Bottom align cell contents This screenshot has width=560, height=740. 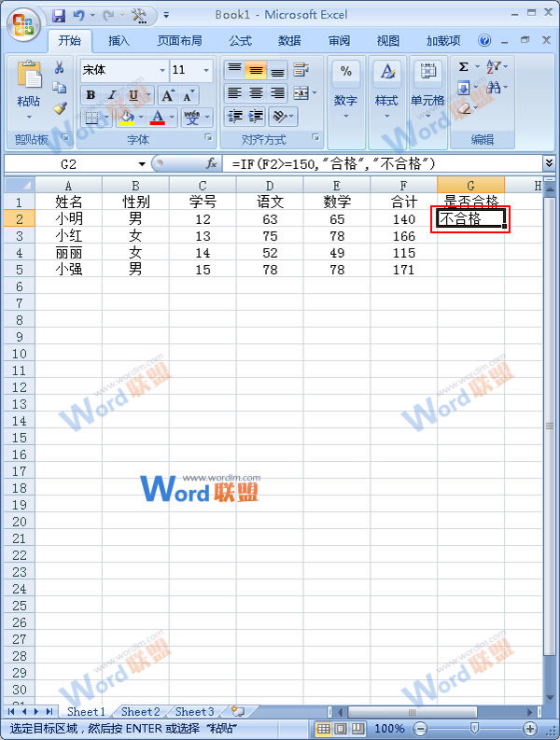[x=277, y=70]
